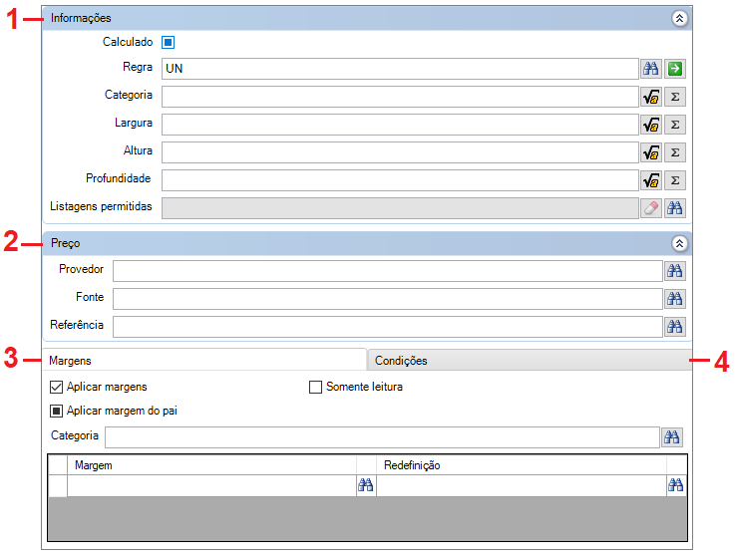
Task: Toggle Aplicar margem do pai
Action: pos(56,411)
